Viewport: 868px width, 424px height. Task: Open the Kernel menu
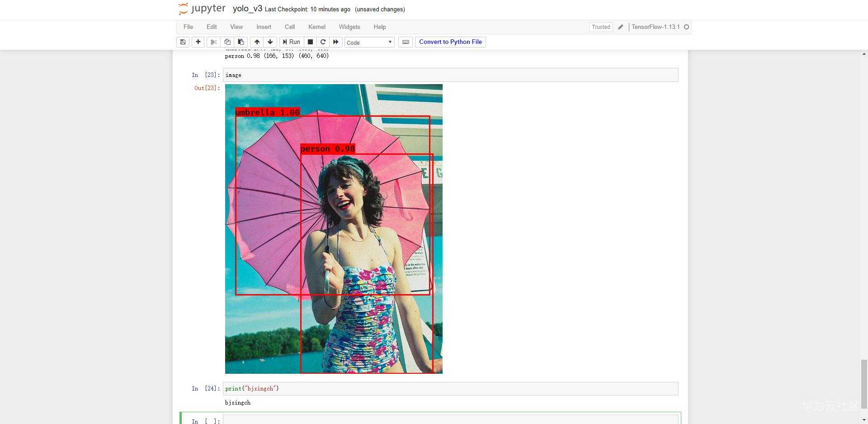click(x=316, y=27)
